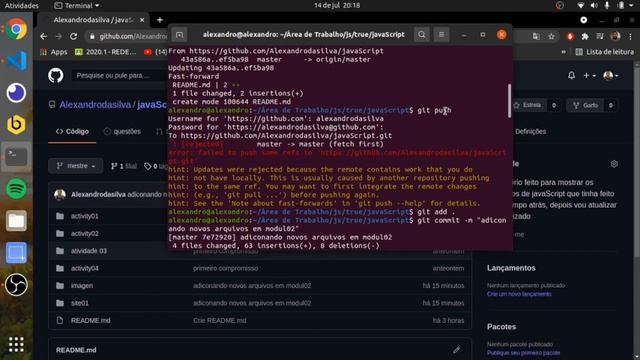Edit README.md with pencil icon
The width and height of the screenshot is (640, 360).
pyautogui.click(x=456, y=350)
